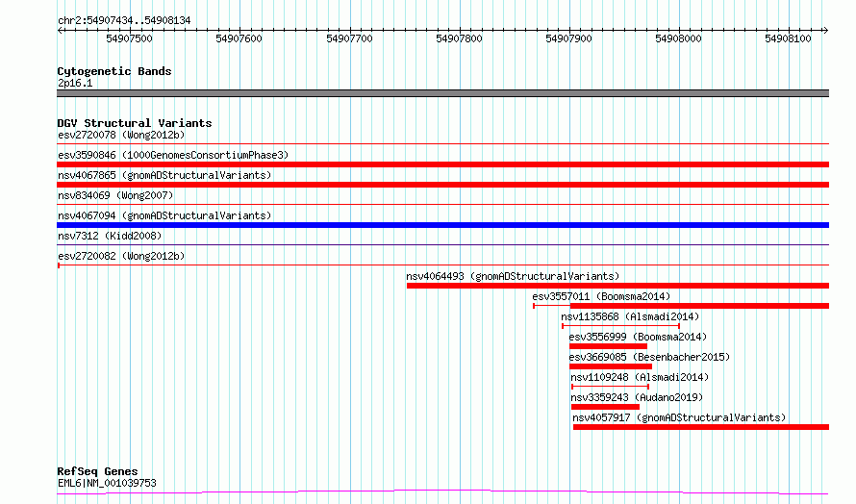Open nsv3359243 (Audano2019) variant label
Image resolution: width=856 pixels, height=504 pixels.
637,397
